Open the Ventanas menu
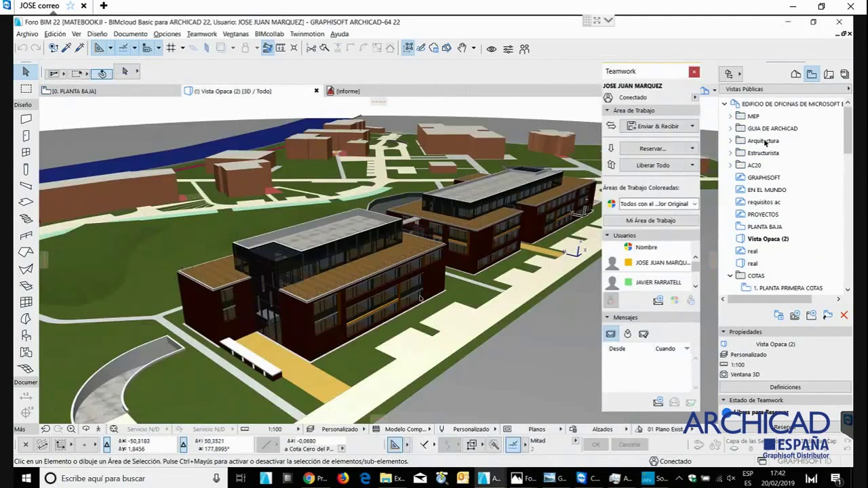Viewport: 868px width, 488px height. 235,34
